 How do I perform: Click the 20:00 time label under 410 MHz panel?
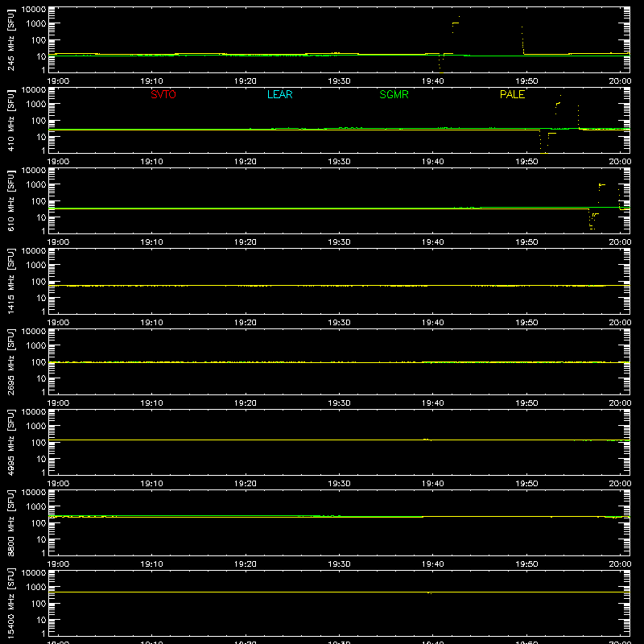(x=620, y=162)
